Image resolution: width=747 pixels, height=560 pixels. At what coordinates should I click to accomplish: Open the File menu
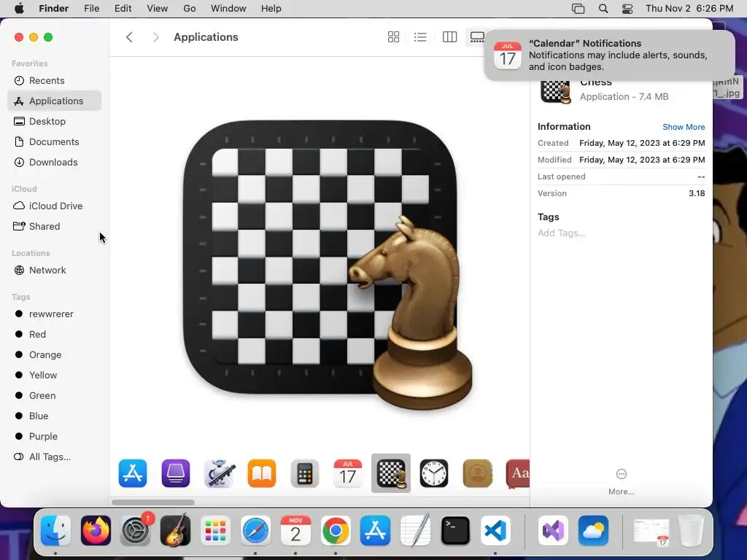pos(91,9)
